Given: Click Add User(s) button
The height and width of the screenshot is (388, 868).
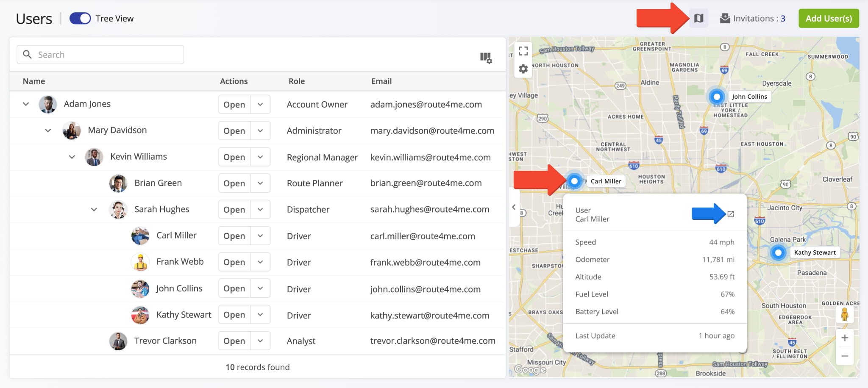Looking at the screenshot, I should (x=829, y=18).
